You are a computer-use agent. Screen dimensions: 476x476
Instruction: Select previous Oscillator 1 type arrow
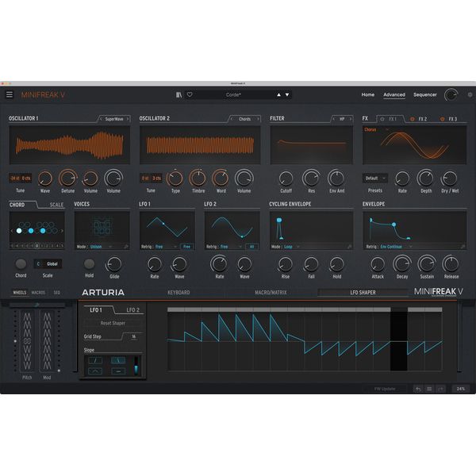101,119
